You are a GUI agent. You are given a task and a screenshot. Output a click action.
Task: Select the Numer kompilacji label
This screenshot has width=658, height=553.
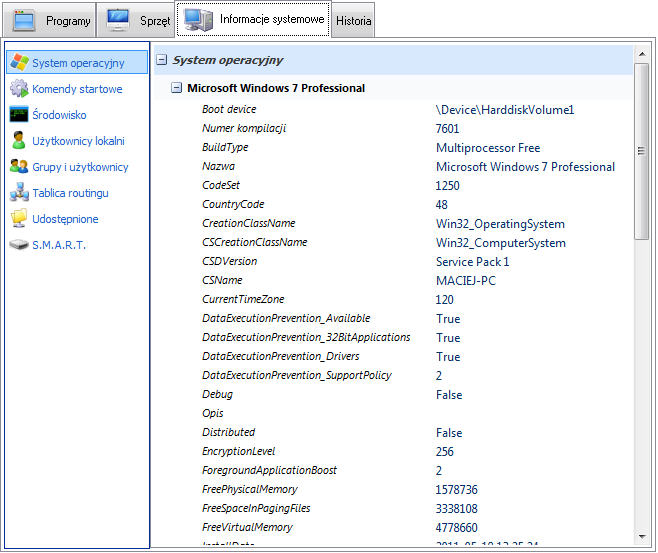click(x=244, y=128)
